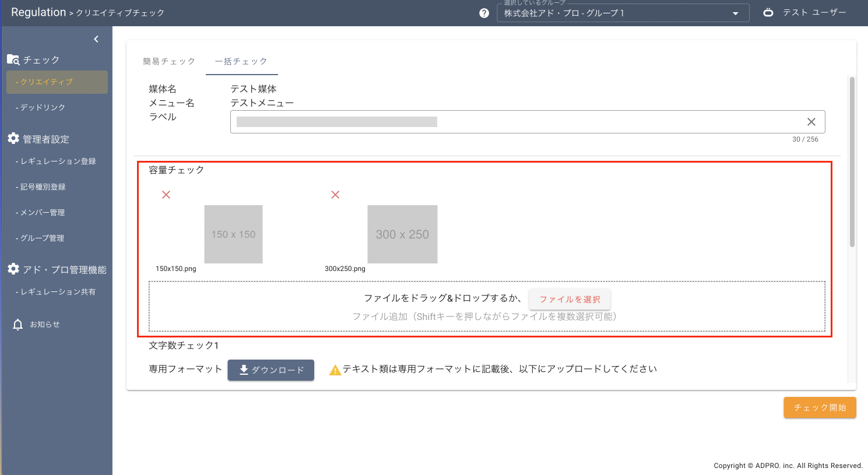
Task: Click the お知らせ bell icon
Action: [x=18, y=325]
